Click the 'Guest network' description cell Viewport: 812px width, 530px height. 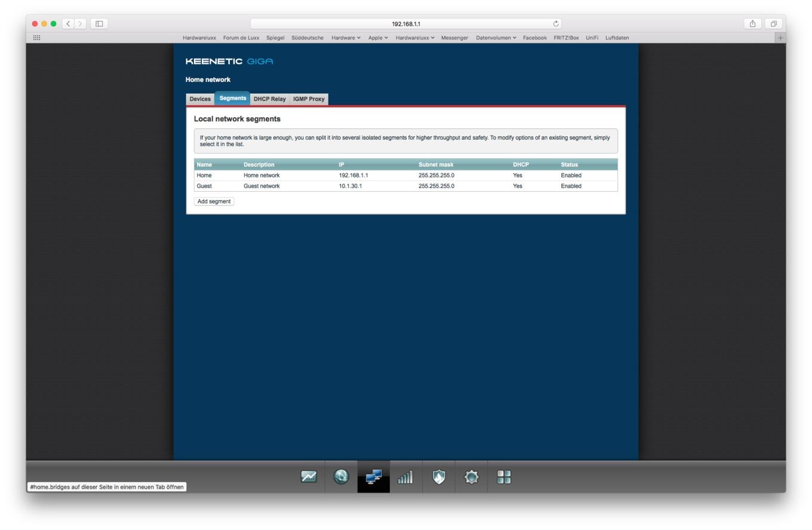click(262, 186)
